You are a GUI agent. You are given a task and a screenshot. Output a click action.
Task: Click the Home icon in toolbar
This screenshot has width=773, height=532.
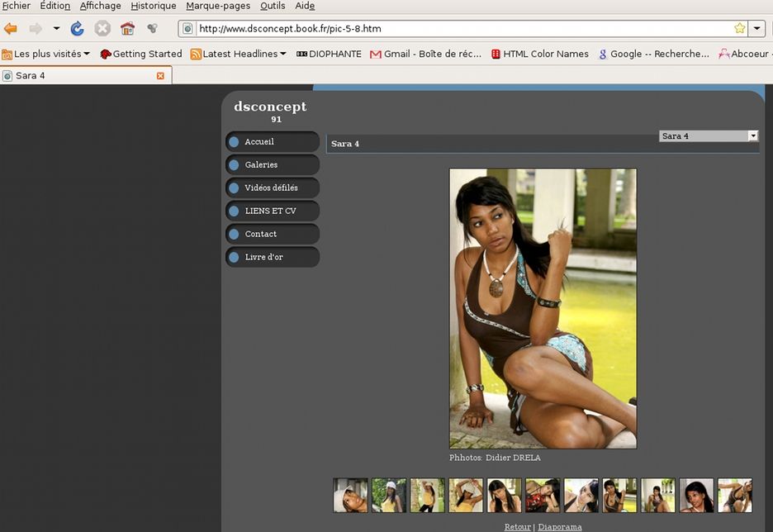point(127,29)
